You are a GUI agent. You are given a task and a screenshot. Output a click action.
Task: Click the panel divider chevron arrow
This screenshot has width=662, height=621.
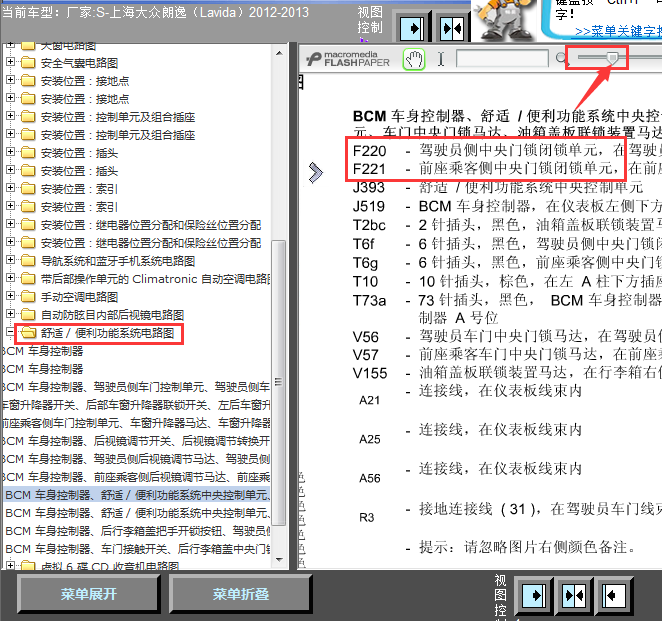[315, 173]
